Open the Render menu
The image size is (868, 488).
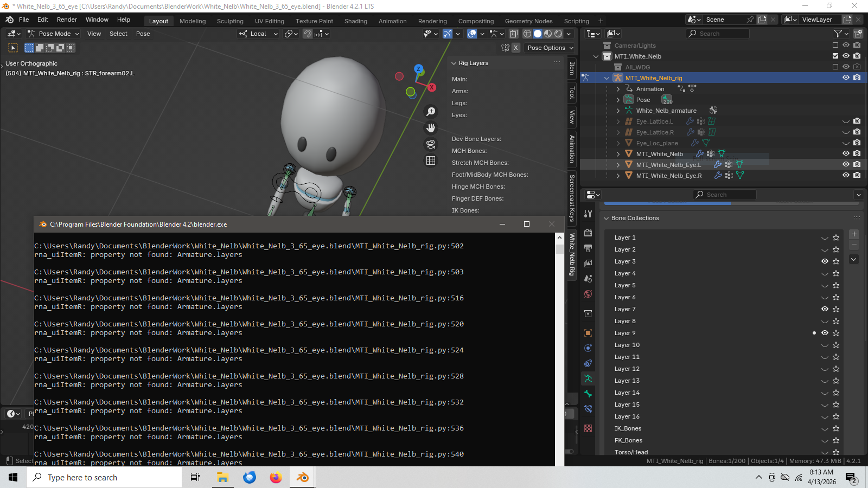(x=67, y=20)
